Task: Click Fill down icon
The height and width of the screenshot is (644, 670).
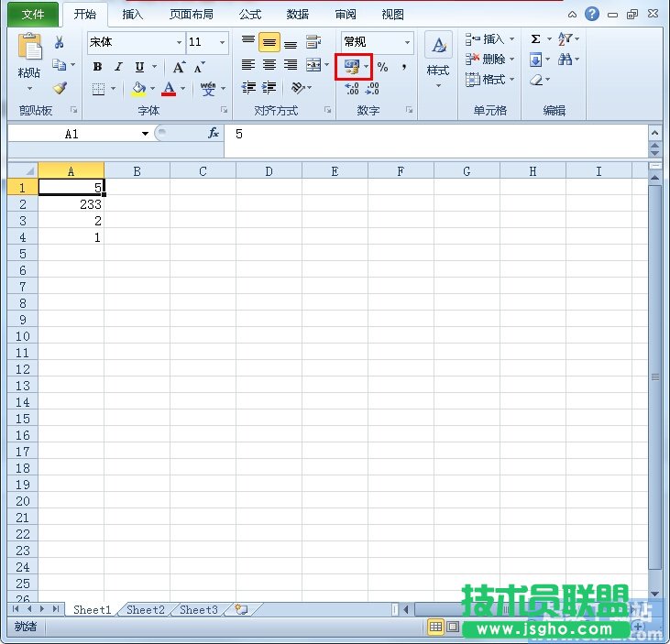Action: (536, 60)
